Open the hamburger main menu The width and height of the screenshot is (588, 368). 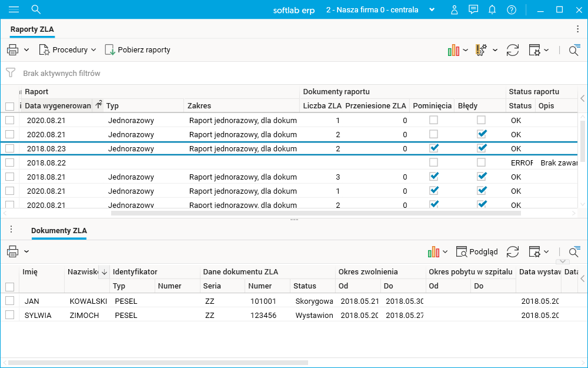(14, 9)
